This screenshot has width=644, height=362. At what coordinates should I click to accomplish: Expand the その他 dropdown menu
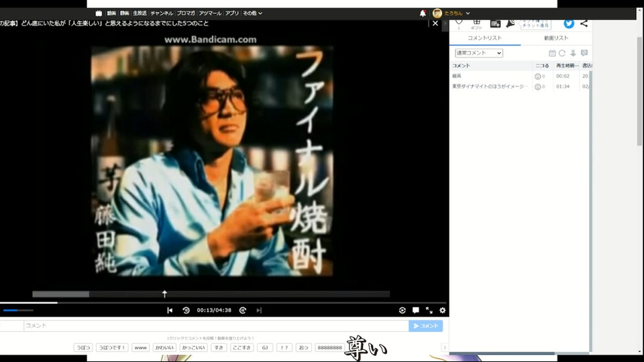(x=252, y=13)
